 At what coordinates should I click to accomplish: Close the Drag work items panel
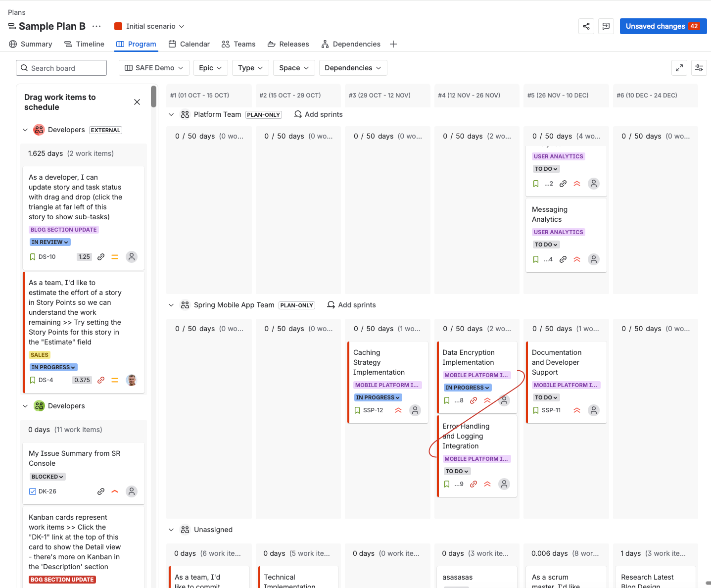(137, 102)
